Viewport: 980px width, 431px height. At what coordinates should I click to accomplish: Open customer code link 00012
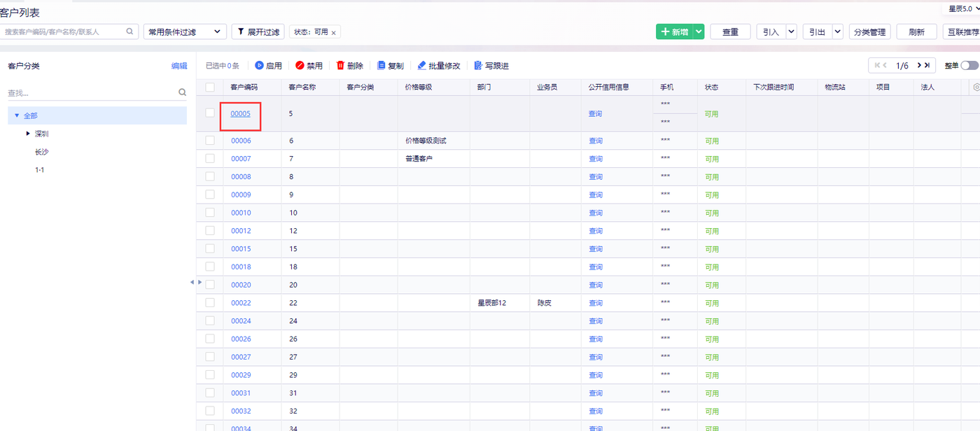coord(241,231)
